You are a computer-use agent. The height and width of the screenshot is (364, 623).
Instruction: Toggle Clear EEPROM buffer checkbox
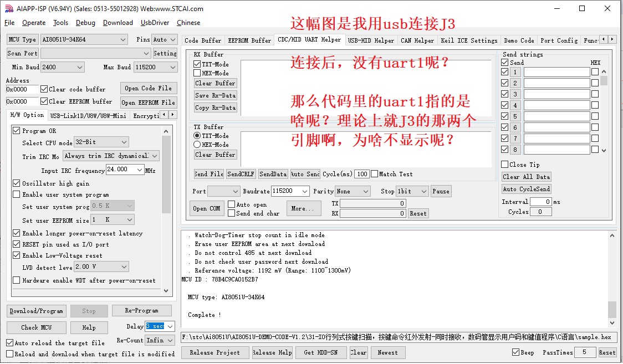[x=44, y=101]
